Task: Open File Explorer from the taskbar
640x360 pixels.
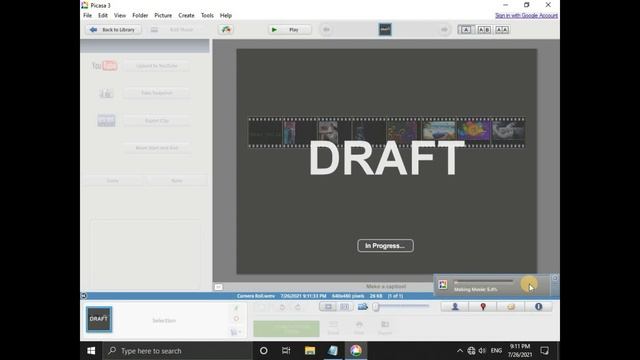Action: (x=310, y=351)
